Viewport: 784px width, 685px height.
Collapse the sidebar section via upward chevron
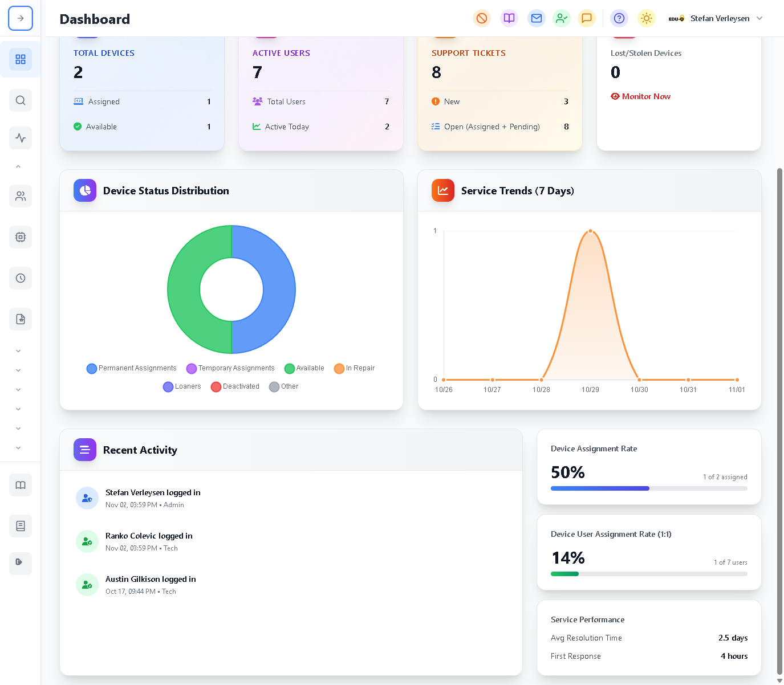click(18, 166)
